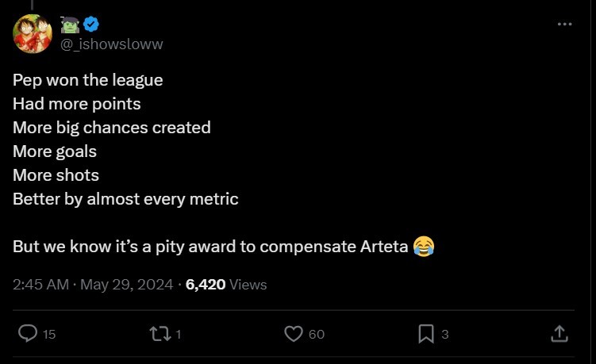
Task: Open the three-dot more options menu
Action: [x=564, y=25]
